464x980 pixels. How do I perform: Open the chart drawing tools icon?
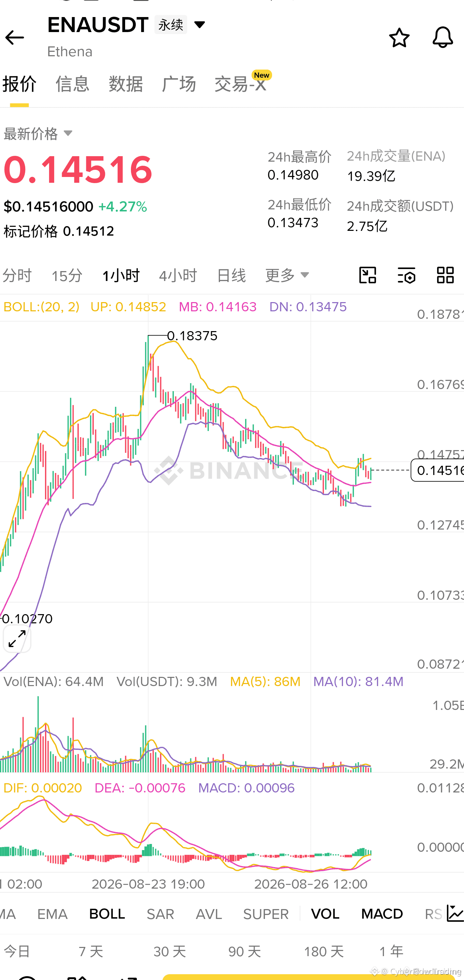368,275
